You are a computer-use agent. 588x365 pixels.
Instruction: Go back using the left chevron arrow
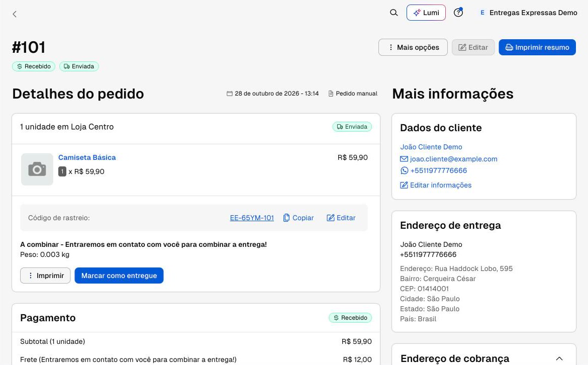[x=15, y=14]
